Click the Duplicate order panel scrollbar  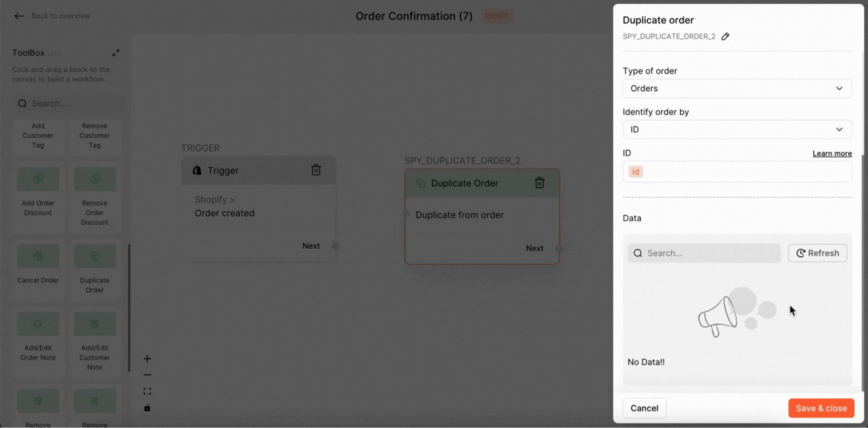click(x=862, y=273)
